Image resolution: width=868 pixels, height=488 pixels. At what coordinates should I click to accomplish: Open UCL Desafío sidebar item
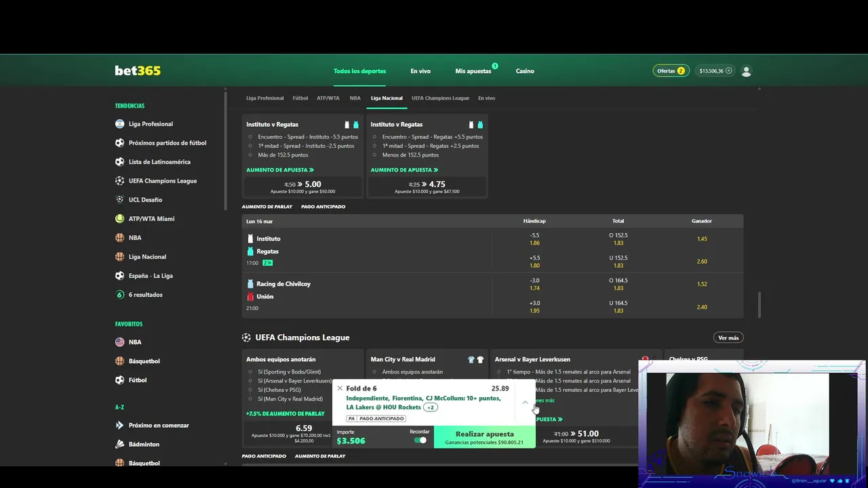[x=145, y=200]
